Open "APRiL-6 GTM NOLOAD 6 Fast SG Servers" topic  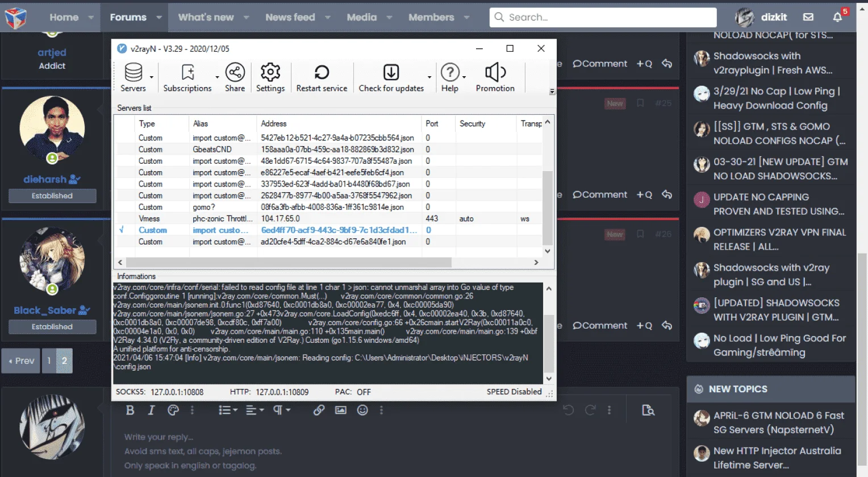click(779, 422)
